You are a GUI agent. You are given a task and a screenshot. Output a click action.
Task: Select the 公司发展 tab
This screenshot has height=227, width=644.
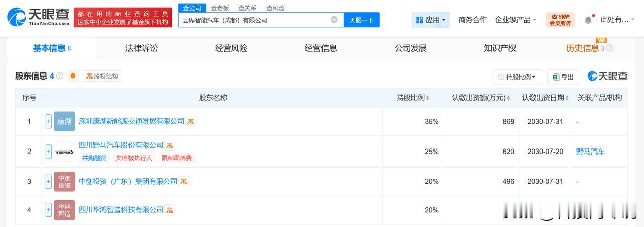(411, 48)
